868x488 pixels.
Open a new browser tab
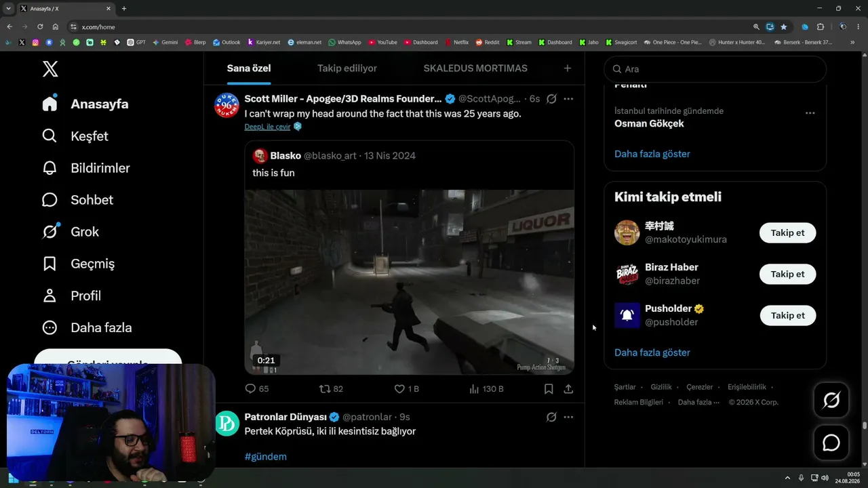(x=123, y=9)
